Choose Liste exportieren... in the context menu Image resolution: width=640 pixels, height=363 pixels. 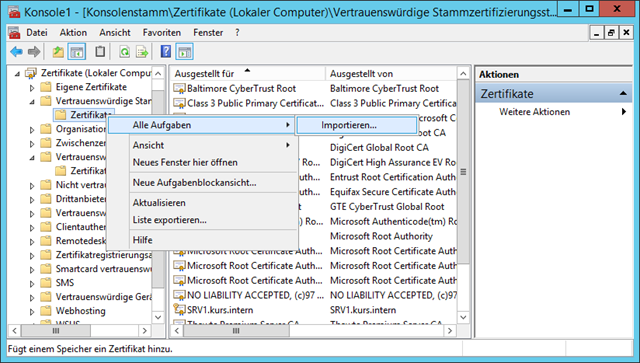pyautogui.click(x=202, y=220)
